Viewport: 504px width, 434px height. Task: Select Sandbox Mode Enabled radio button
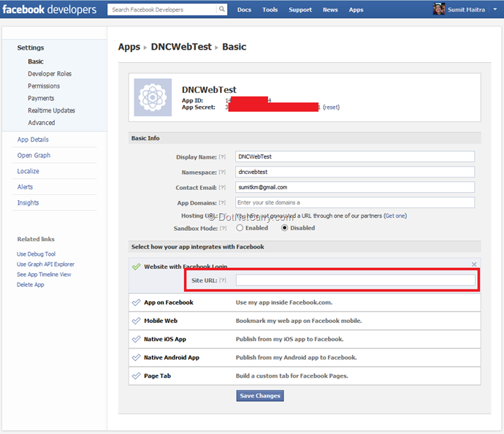240,228
